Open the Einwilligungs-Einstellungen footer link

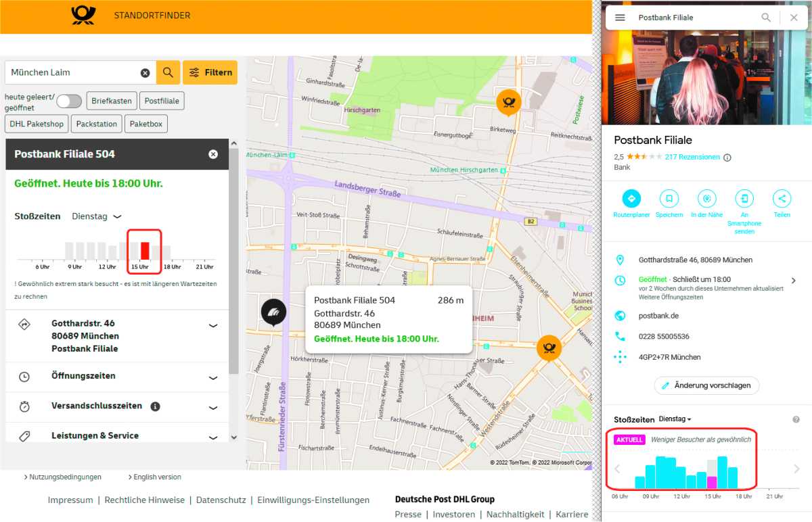click(x=313, y=500)
